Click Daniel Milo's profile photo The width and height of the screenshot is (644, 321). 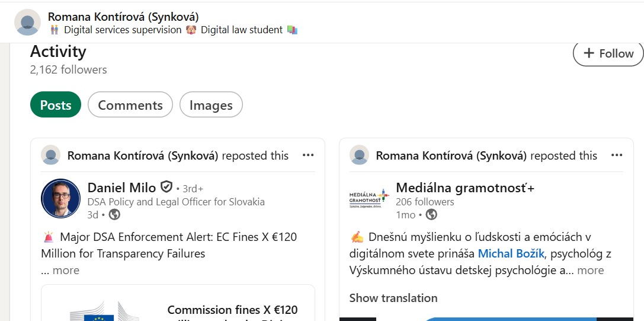click(60, 198)
